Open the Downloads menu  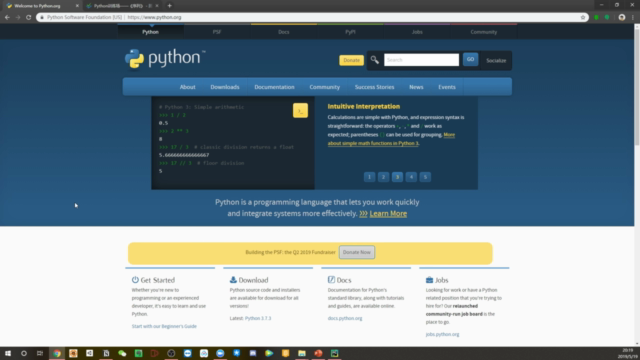pyautogui.click(x=225, y=87)
